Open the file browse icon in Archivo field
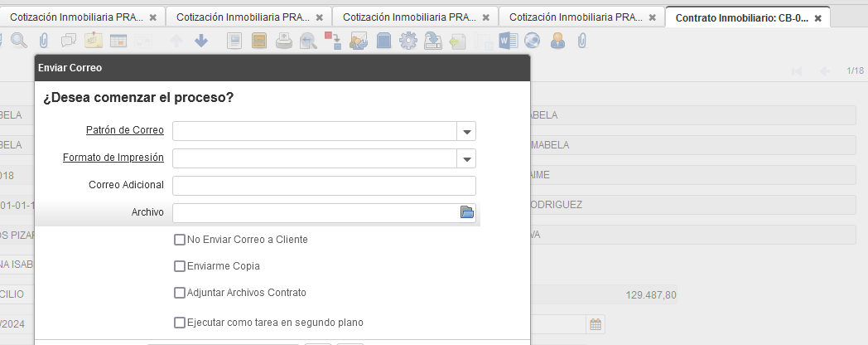868x345 pixels. pyautogui.click(x=467, y=213)
